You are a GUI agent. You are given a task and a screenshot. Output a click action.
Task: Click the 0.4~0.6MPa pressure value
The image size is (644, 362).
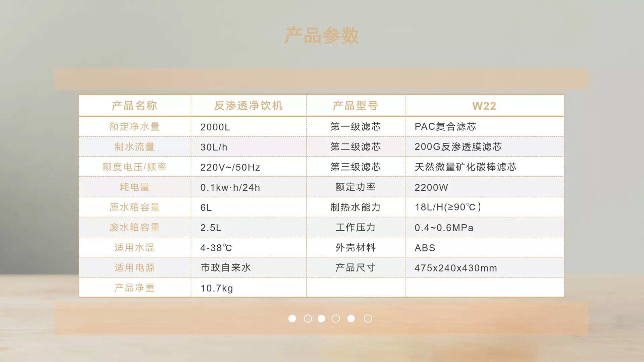[444, 228]
